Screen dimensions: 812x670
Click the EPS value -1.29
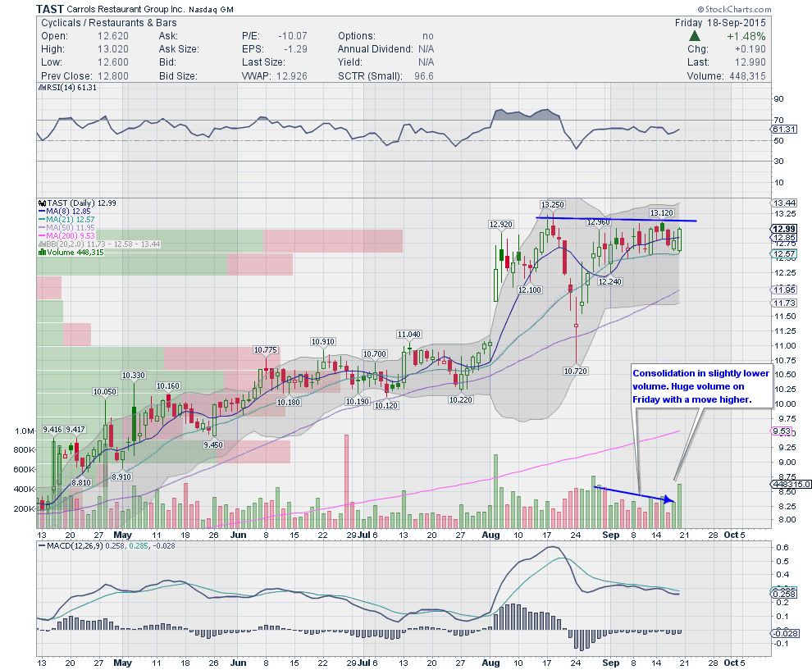coord(295,49)
